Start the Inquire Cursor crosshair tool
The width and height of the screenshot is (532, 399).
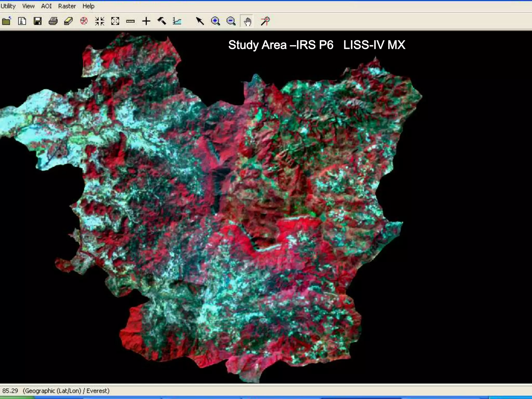pos(146,21)
